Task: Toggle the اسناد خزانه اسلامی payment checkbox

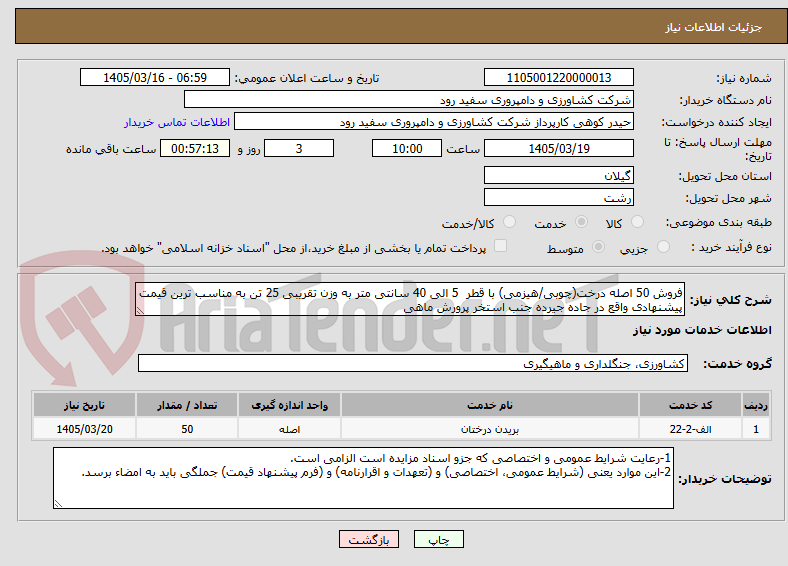Action: click(501, 246)
